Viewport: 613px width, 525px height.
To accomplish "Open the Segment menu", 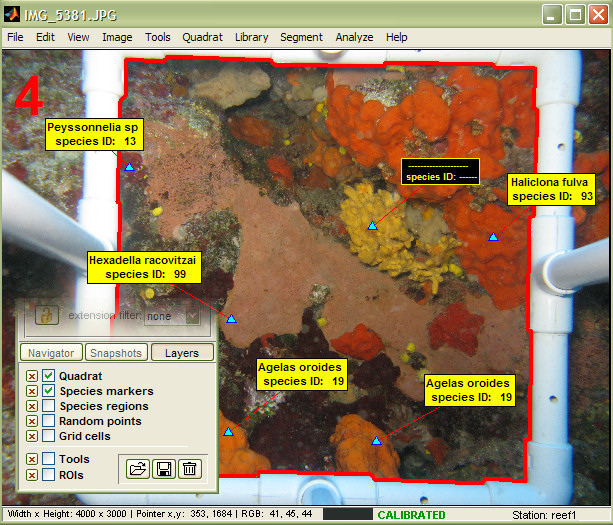I will click(301, 37).
